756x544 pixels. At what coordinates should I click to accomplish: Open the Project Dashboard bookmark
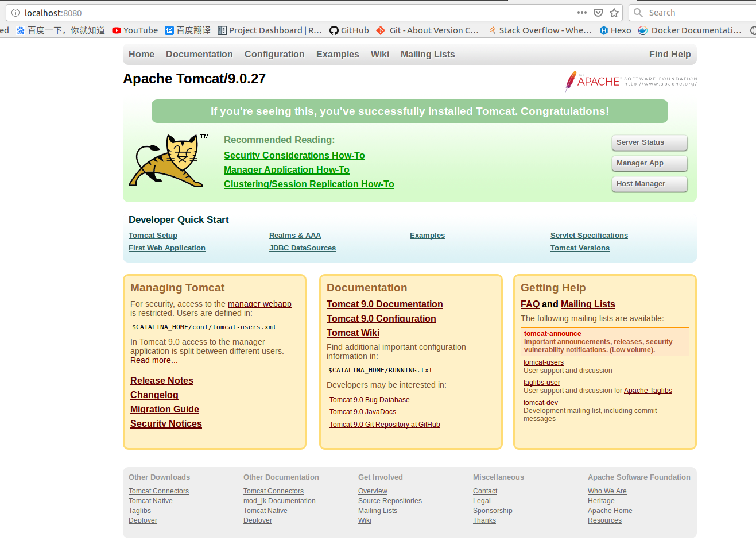tap(270, 30)
